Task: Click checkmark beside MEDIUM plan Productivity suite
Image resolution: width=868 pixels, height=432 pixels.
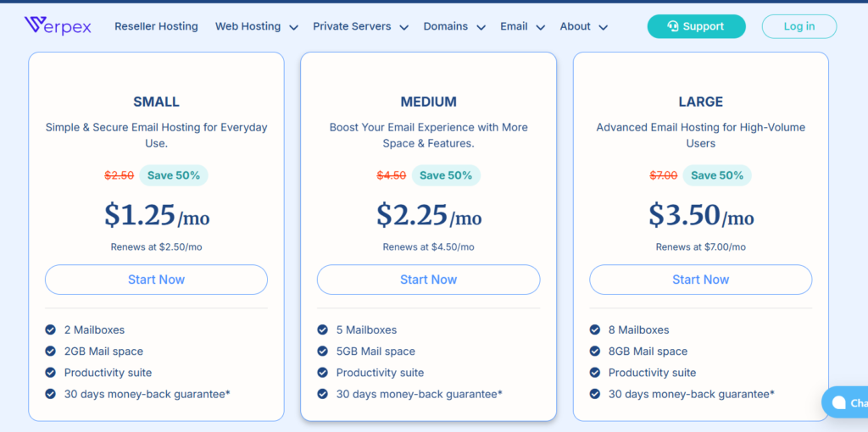Action: 322,373
